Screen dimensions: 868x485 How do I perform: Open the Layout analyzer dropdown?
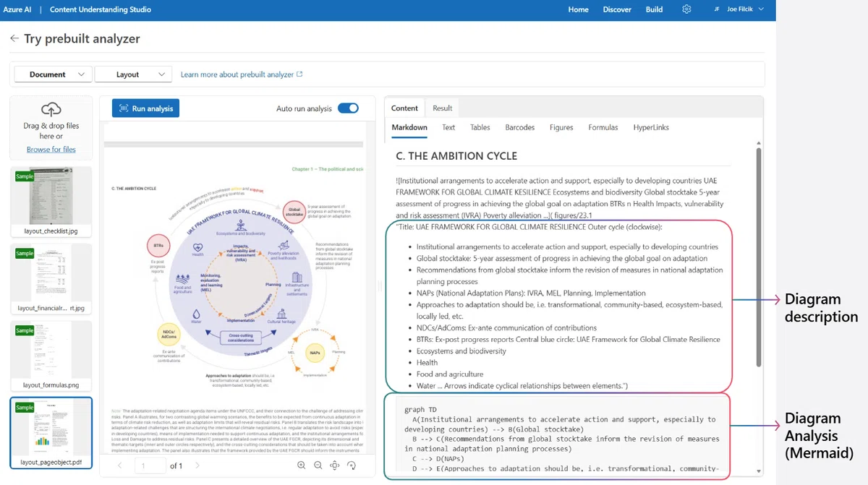click(133, 74)
